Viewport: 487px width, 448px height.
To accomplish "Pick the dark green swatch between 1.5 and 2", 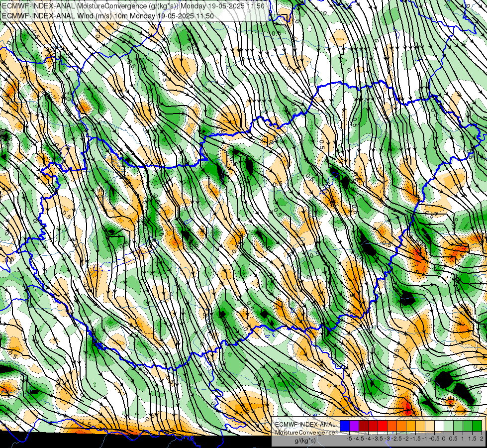I will coord(477,426).
